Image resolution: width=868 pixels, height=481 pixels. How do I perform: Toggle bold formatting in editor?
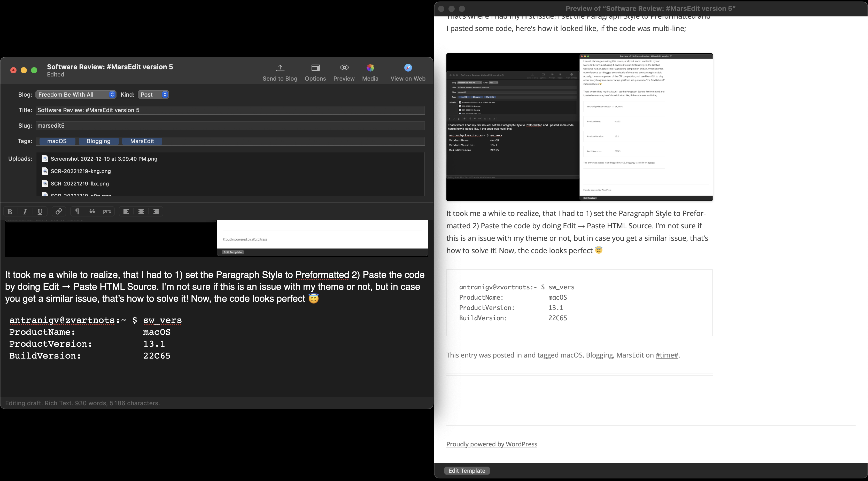coord(10,211)
